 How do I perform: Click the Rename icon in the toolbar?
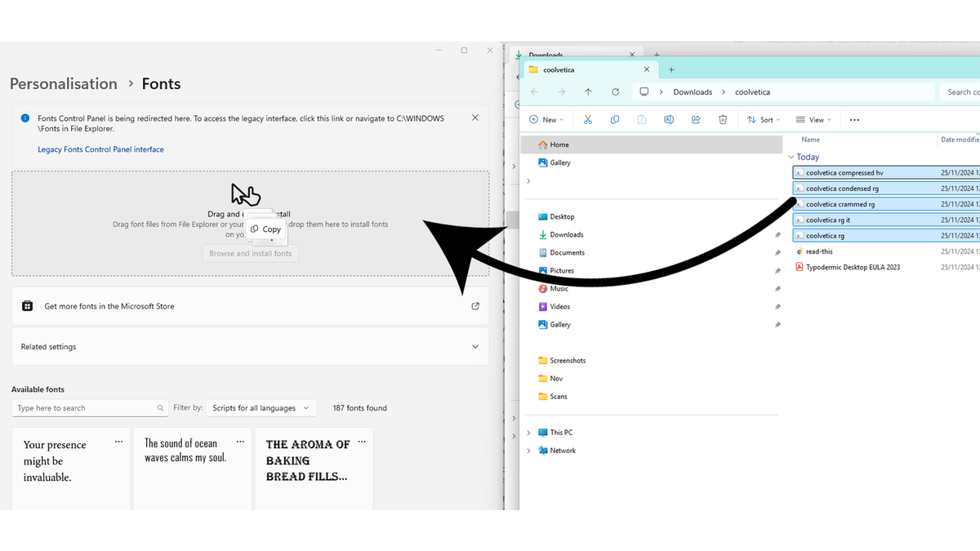pyautogui.click(x=669, y=119)
